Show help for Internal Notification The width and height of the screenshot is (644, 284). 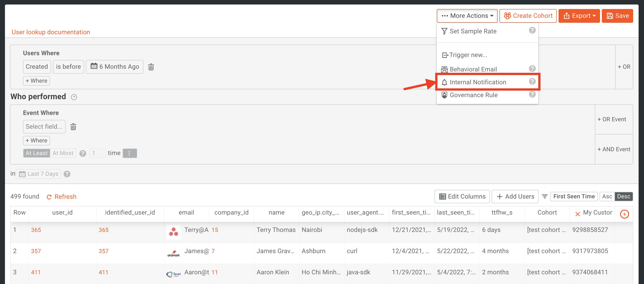(532, 81)
